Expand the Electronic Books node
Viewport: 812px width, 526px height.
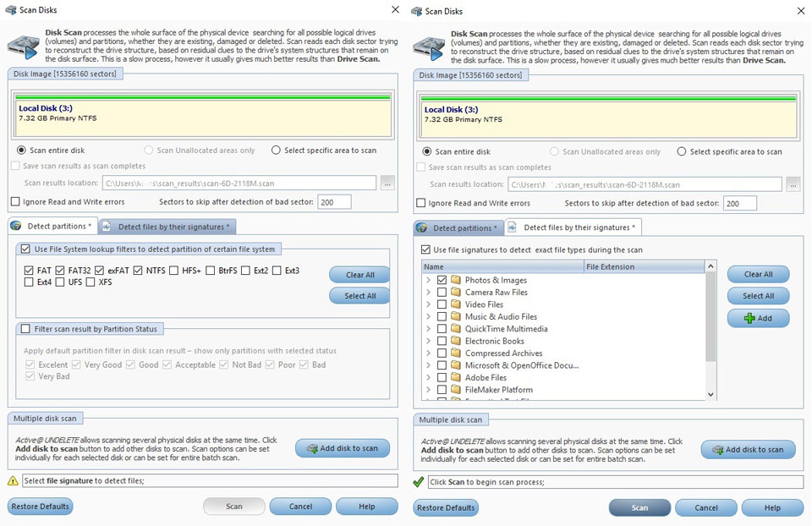pos(428,341)
